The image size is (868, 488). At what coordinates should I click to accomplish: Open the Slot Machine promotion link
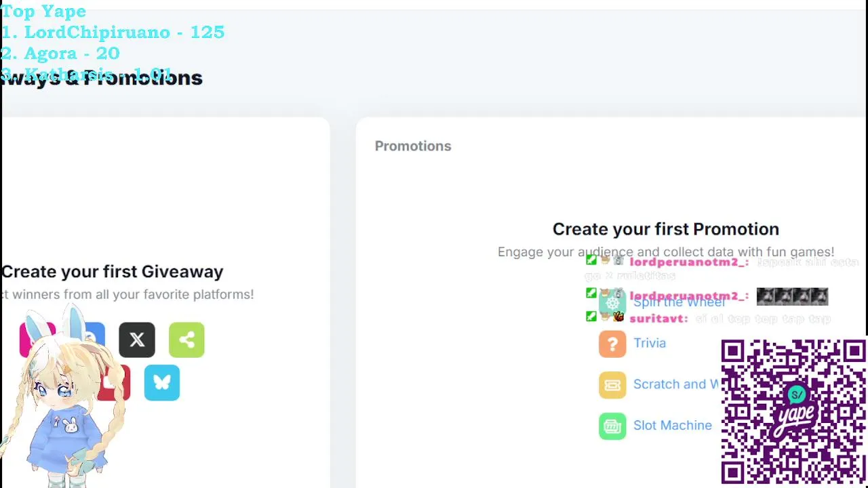click(x=672, y=426)
